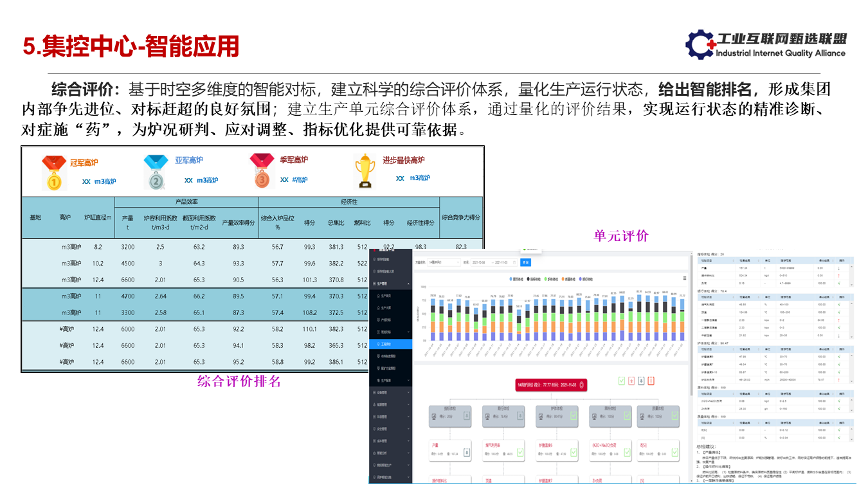Click the Industrial Internet Quality Alliance gear logo
868x488 pixels.
(x=701, y=44)
